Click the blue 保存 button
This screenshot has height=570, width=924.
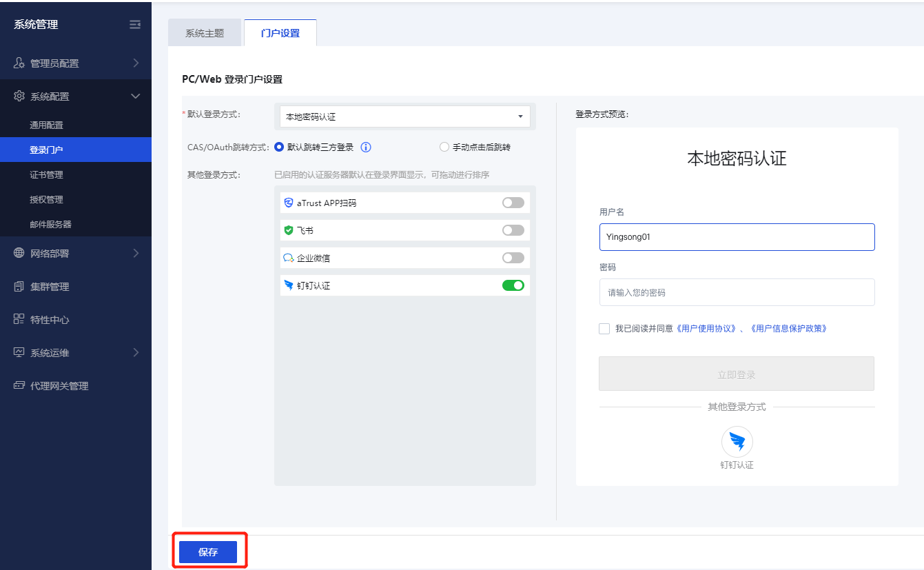point(208,552)
